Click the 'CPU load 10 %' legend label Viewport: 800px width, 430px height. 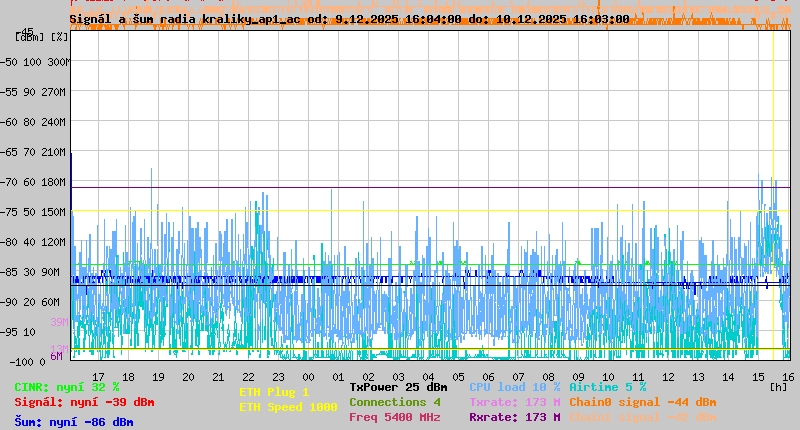point(515,387)
